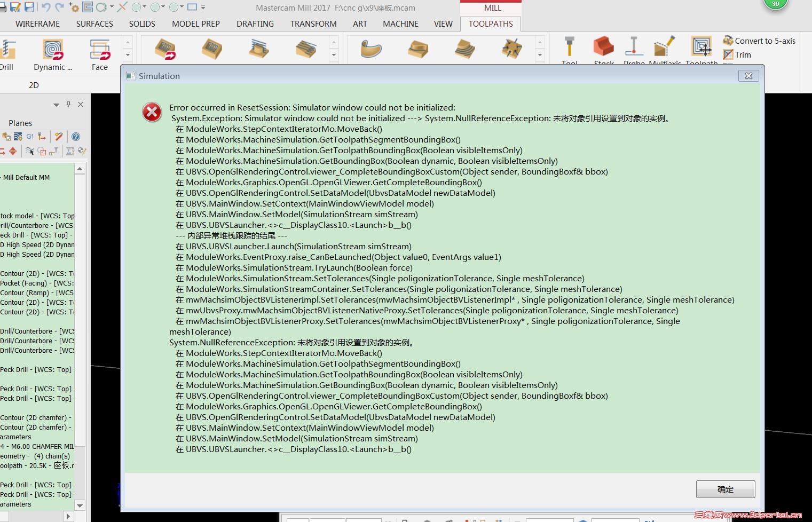Click the G1 post-process icon in Toolpaths panel
Screen dimensions: 812x522
tap(30, 137)
